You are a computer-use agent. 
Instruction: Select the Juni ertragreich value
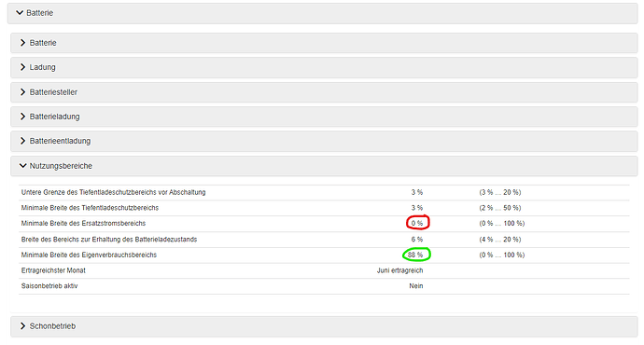click(400, 270)
